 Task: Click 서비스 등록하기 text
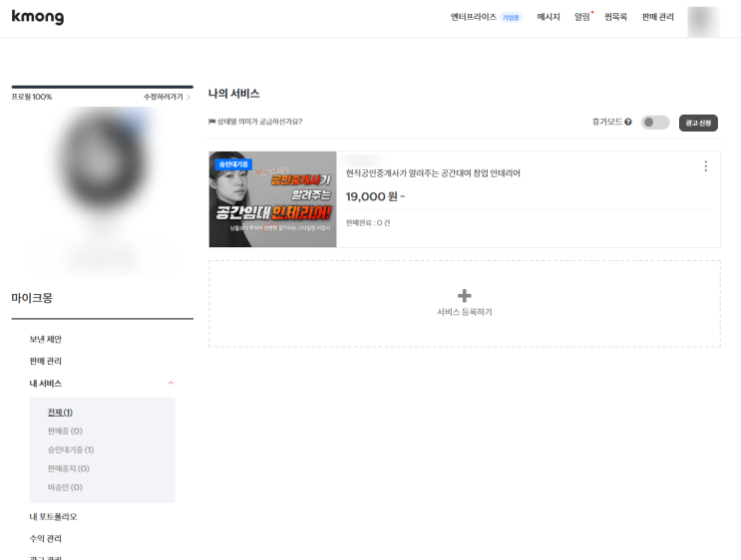click(465, 312)
